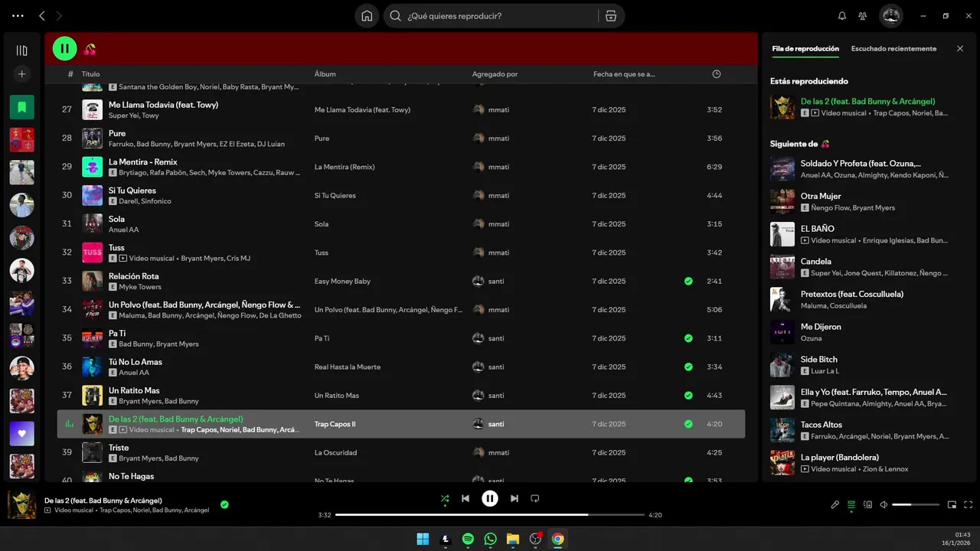Close the queue panel
The image size is (980, 551).
tap(960, 48)
